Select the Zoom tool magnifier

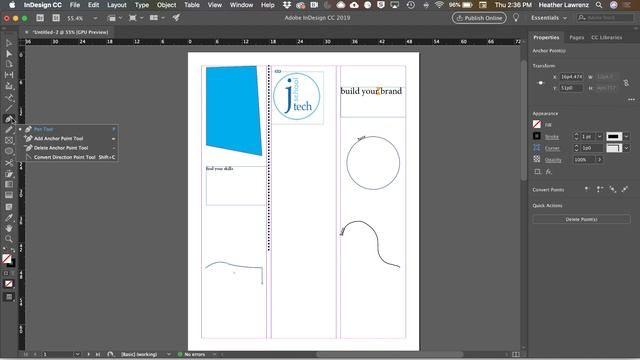click(9, 239)
